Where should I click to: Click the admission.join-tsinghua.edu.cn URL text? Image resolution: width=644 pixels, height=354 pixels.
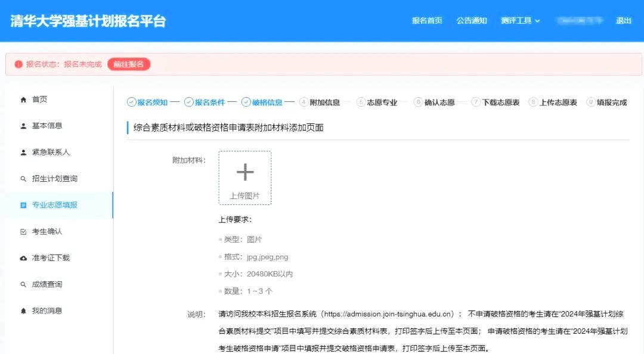[388, 314]
